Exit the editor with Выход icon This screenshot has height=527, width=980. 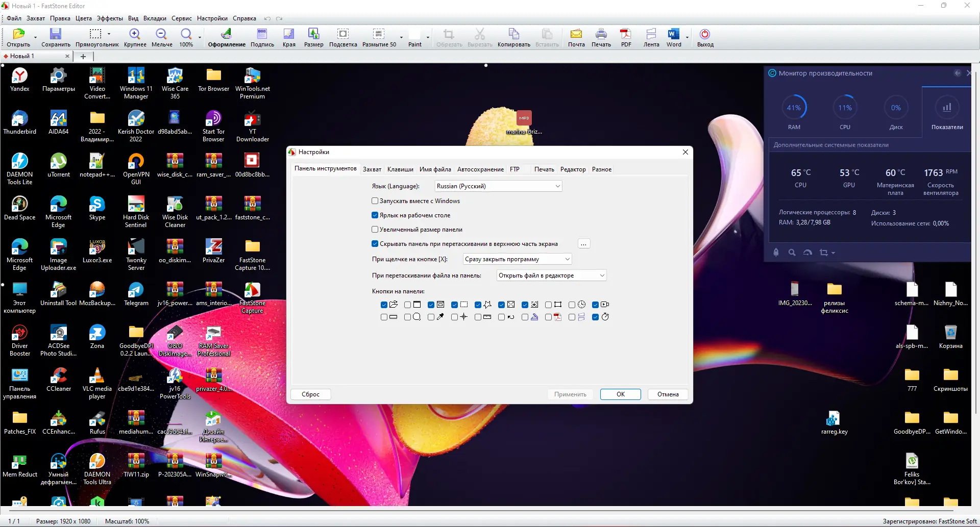tap(705, 37)
